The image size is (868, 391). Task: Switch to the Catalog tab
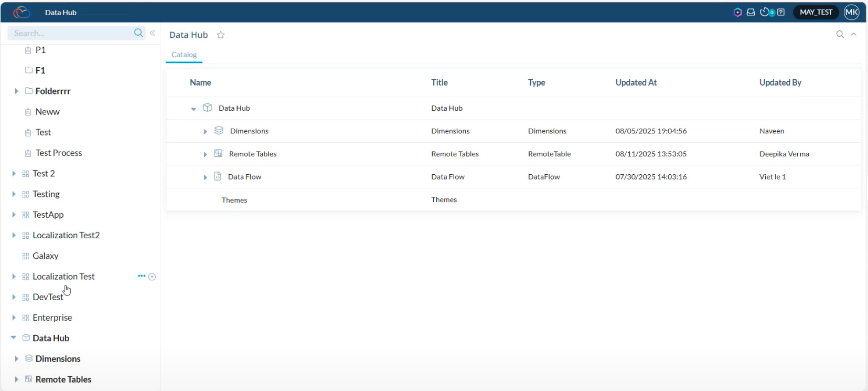coord(184,55)
